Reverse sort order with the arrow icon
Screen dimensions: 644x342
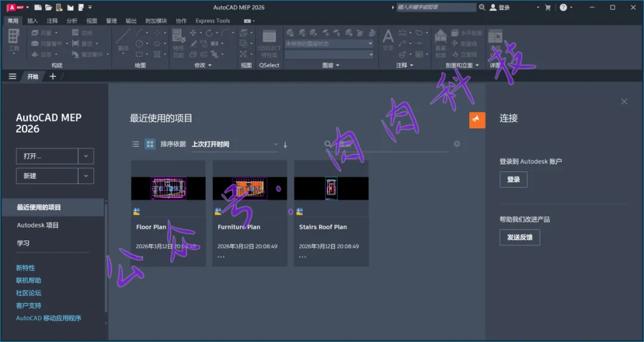click(x=286, y=144)
